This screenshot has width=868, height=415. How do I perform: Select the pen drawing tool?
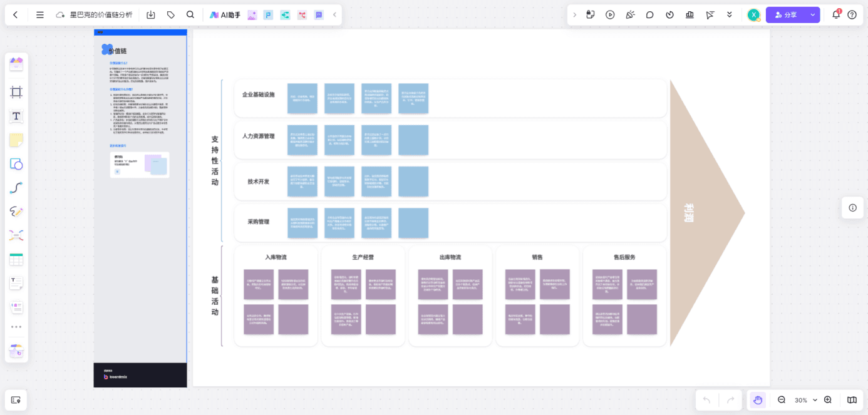16,212
